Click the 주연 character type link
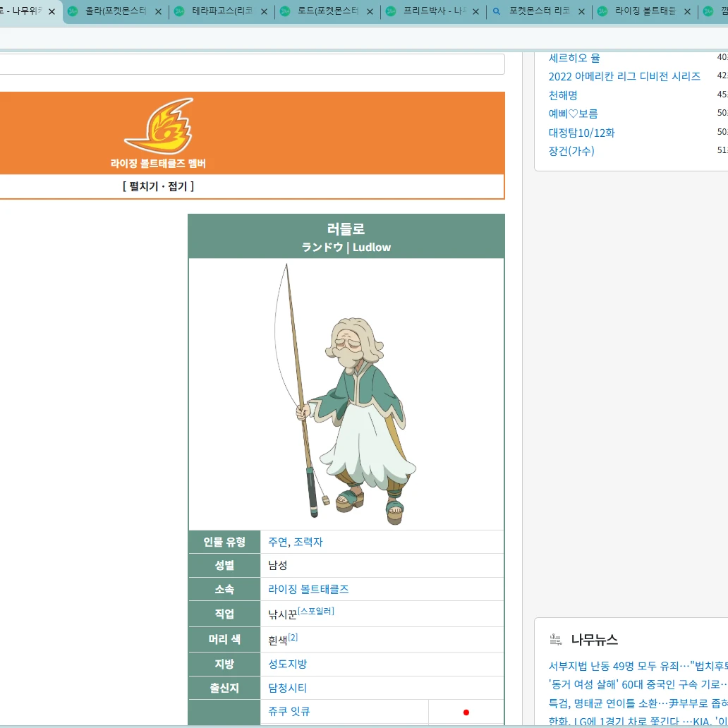Screen dimensions: 728x728 [278, 542]
